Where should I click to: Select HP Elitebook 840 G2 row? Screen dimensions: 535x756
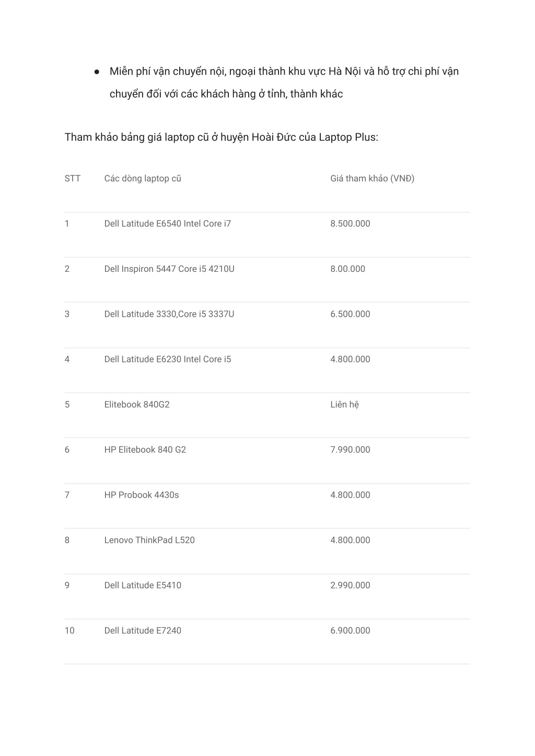(267, 450)
